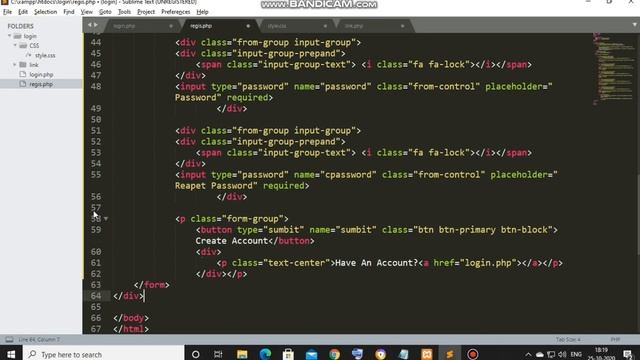
Task: Open Mail app from taskbar
Action: coord(311,354)
